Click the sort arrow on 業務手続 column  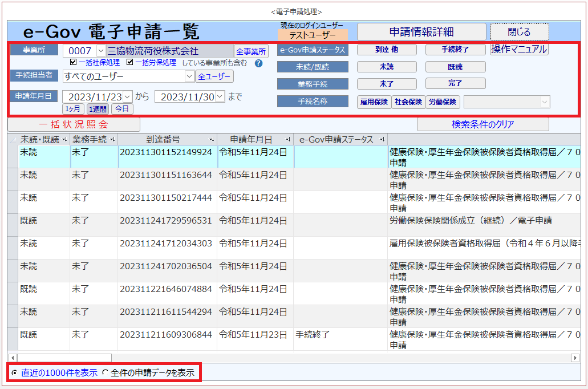pos(112,140)
